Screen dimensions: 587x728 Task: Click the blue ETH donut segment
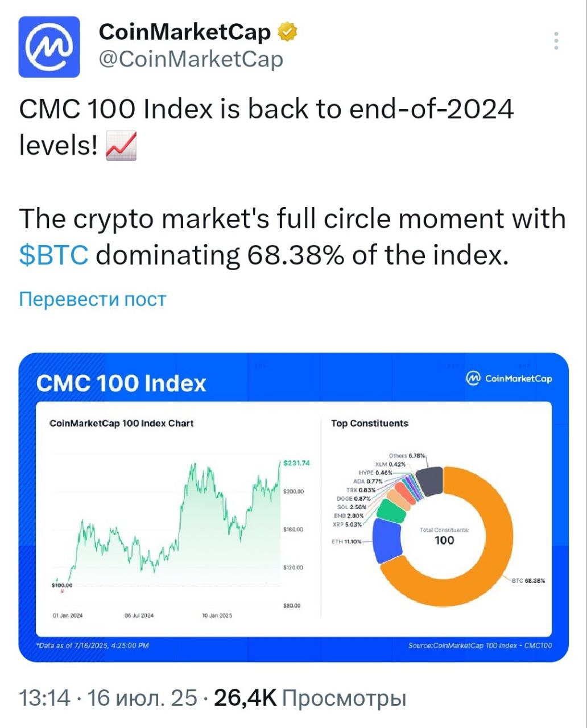pos(387,540)
